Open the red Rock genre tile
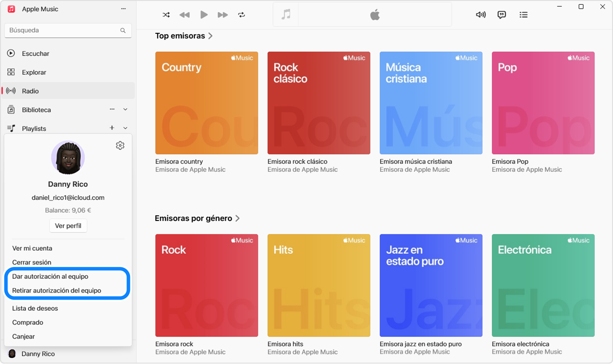This screenshot has height=364, width=613. (207, 285)
